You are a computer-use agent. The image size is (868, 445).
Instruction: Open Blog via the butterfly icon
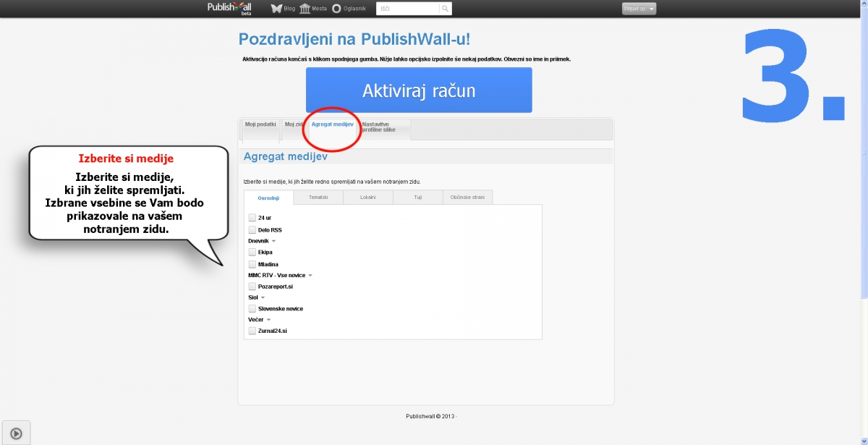[276, 9]
